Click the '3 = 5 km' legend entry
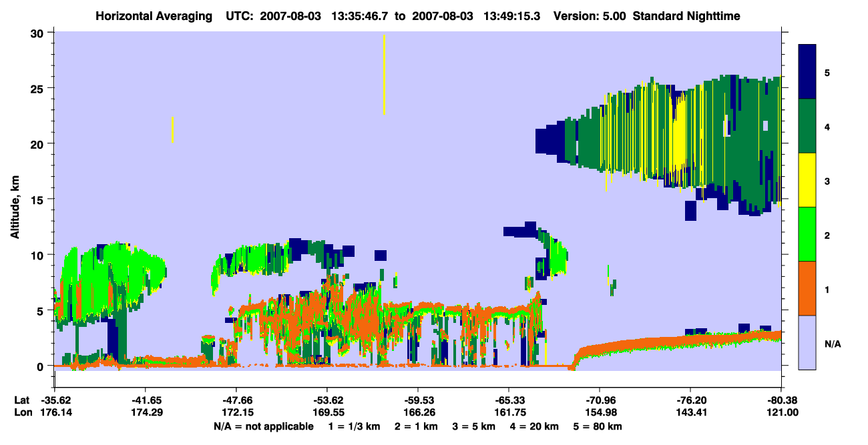The image size is (868, 445). [x=474, y=426]
